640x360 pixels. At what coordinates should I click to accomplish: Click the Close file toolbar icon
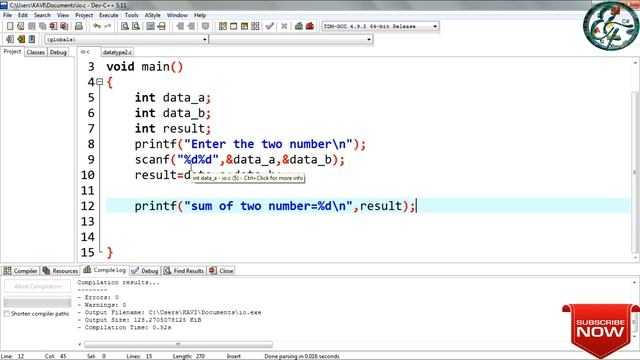53,26
